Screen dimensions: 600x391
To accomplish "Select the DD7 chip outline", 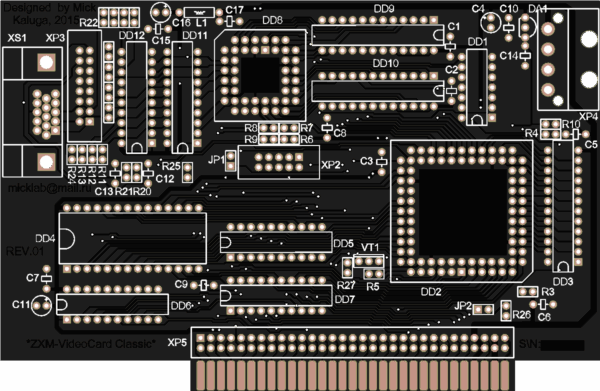I will point(276,295).
